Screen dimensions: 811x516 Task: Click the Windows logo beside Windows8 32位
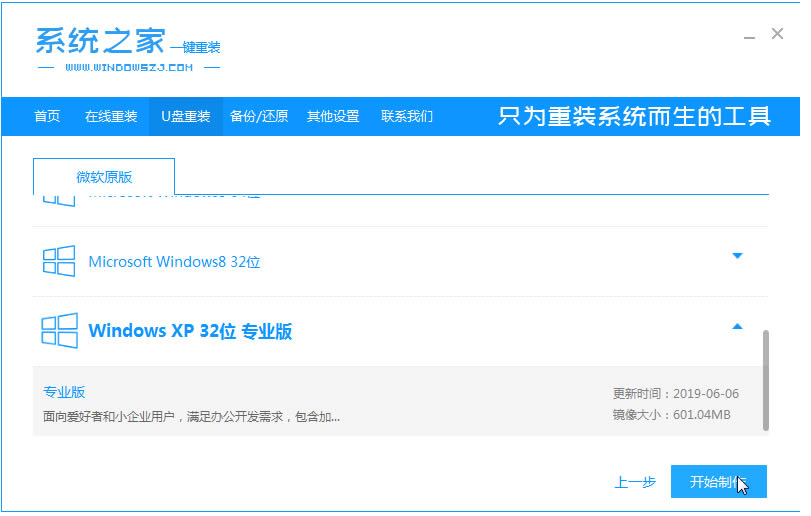click(58, 261)
